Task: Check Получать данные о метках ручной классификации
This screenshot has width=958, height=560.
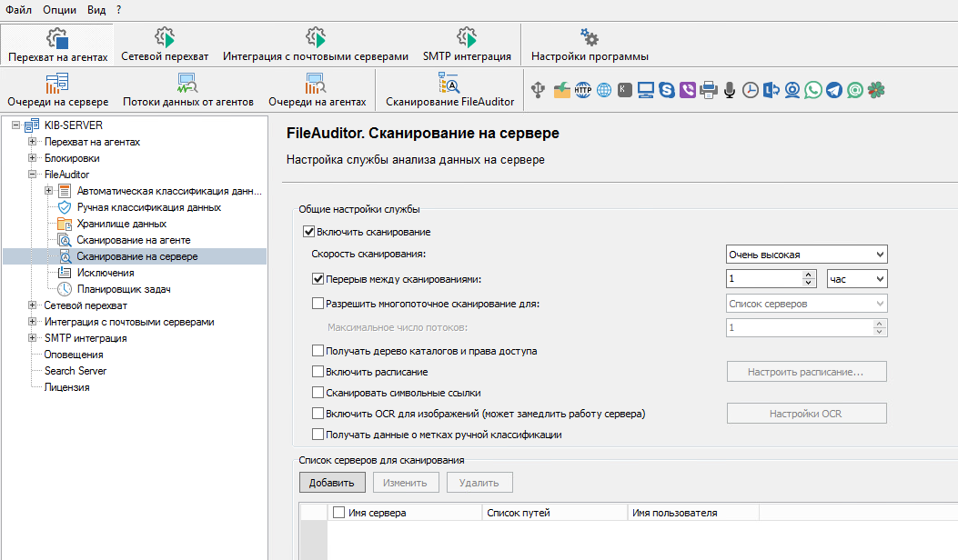Action: (318, 435)
